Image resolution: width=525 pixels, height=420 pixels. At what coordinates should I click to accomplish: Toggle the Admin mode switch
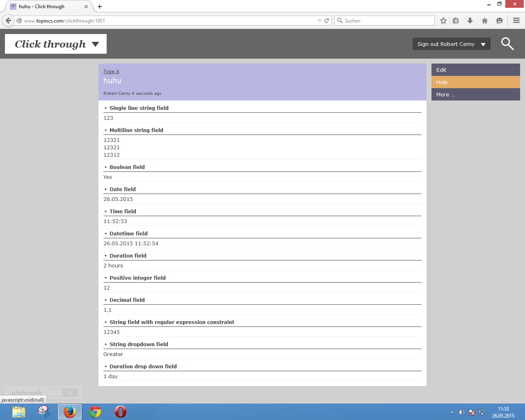pyautogui.click(x=62, y=393)
